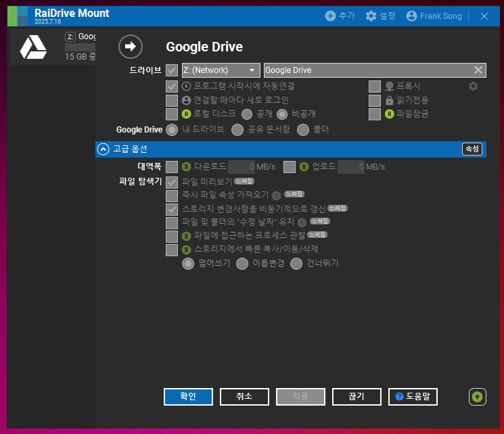Image resolution: width=504 pixels, height=434 pixels.
Task: Enable 즉시 파일 속성 가져오기 checkbox
Action: (172, 195)
